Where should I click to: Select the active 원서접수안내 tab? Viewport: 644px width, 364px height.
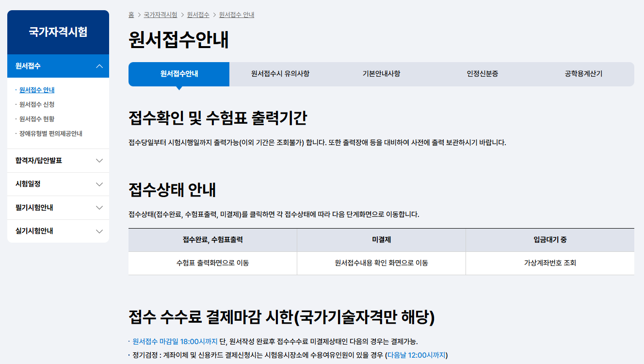178,74
